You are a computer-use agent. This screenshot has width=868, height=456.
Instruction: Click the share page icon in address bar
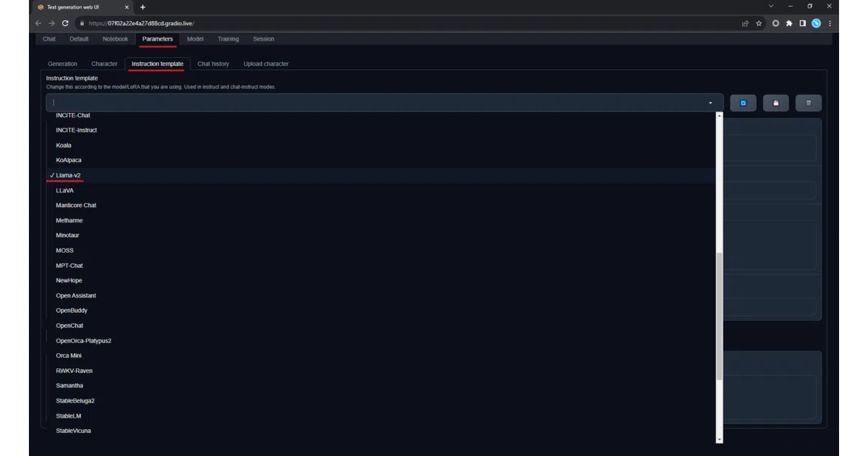point(745,23)
